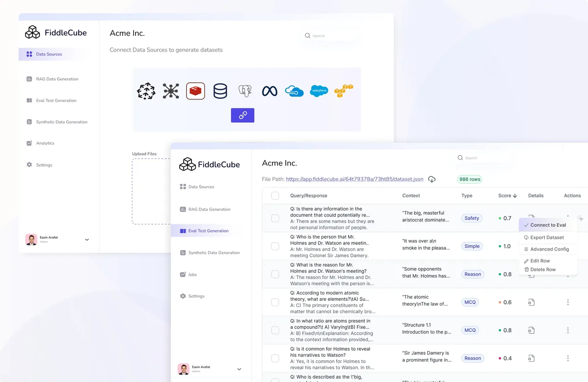Pick the orange AWS boxes data source
588x382 pixels.
click(x=344, y=91)
